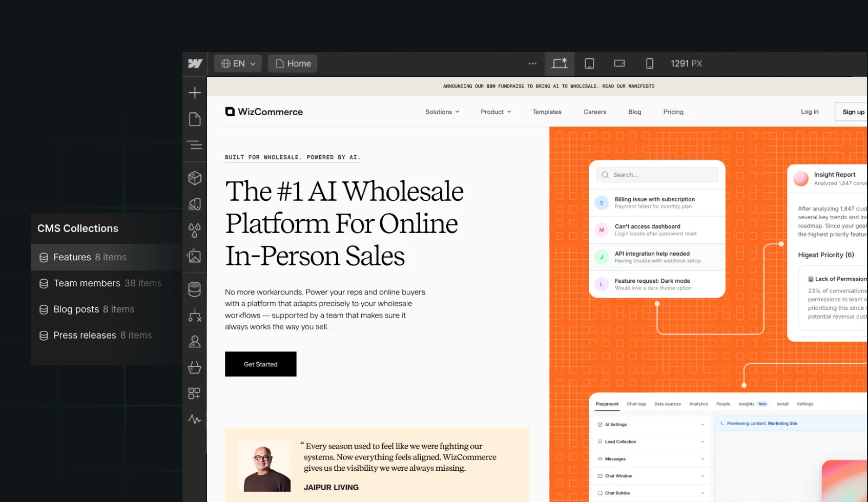
Task: Open the Careers nav link
Action: [x=595, y=112]
